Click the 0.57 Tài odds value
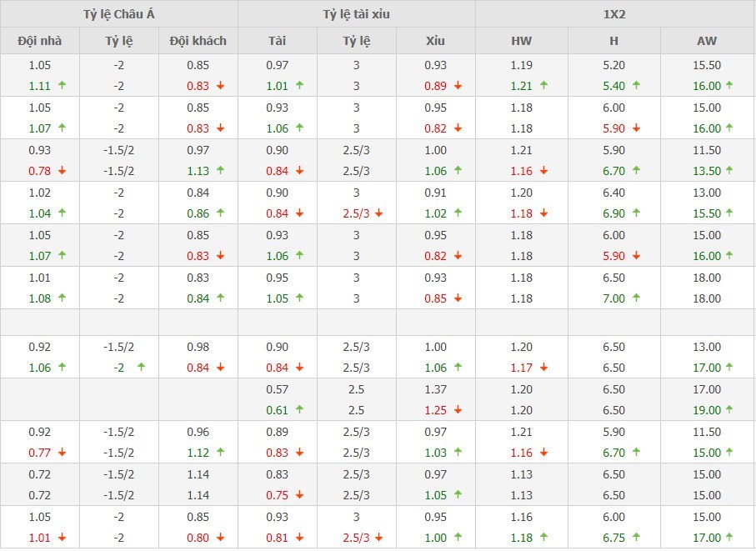The width and height of the screenshot is (756, 551). [x=278, y=389]
